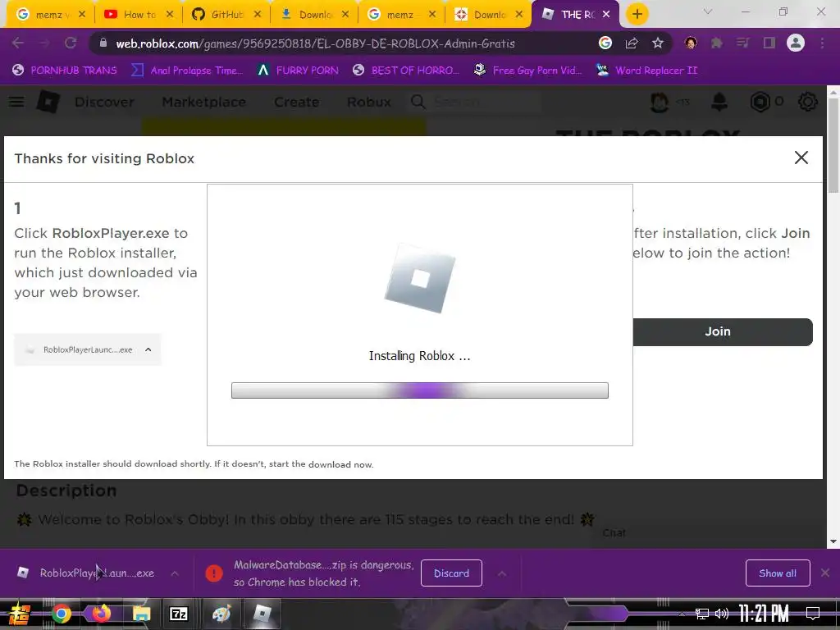Open new tab with plus button
Screen dimensions: 840x630
point(637,15)
